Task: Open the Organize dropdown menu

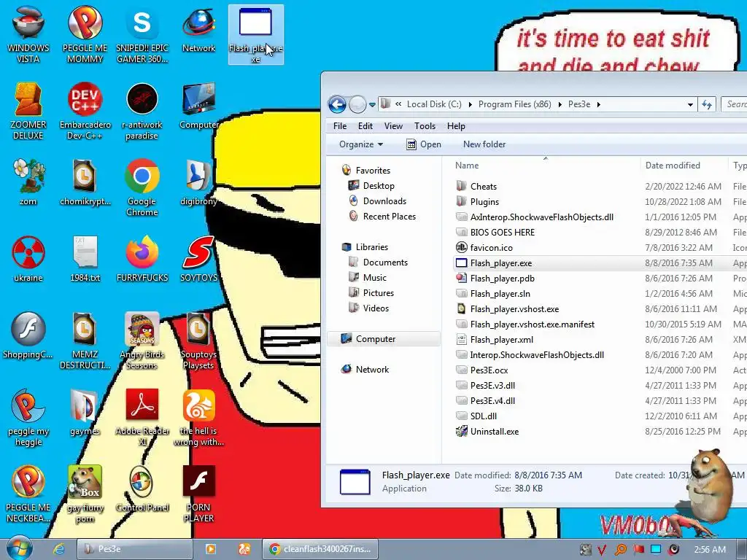Action: pos(360,144)
